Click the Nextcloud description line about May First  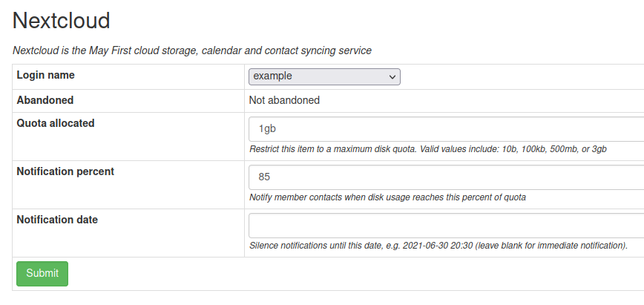[x=192, y=50]
